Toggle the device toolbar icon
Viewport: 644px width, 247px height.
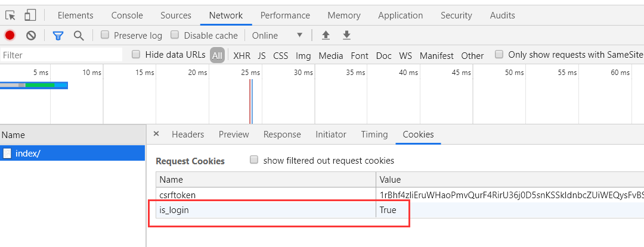[30, 15]
